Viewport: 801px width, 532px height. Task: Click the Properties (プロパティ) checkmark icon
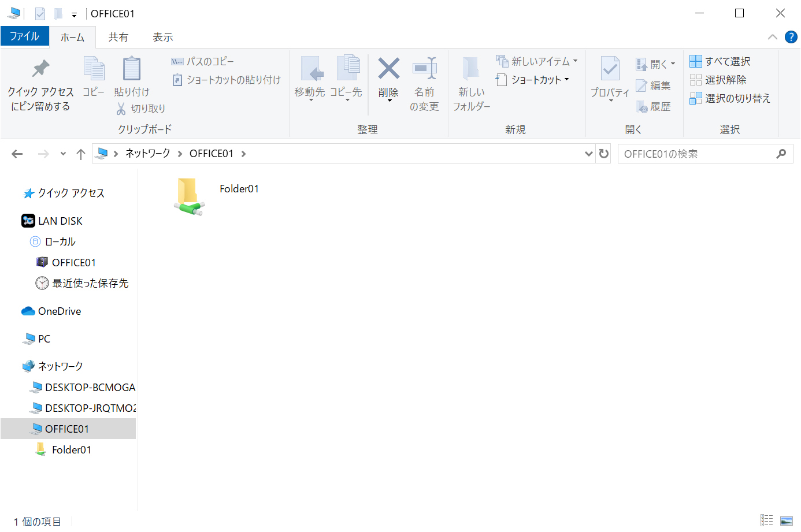pos(610,69)
